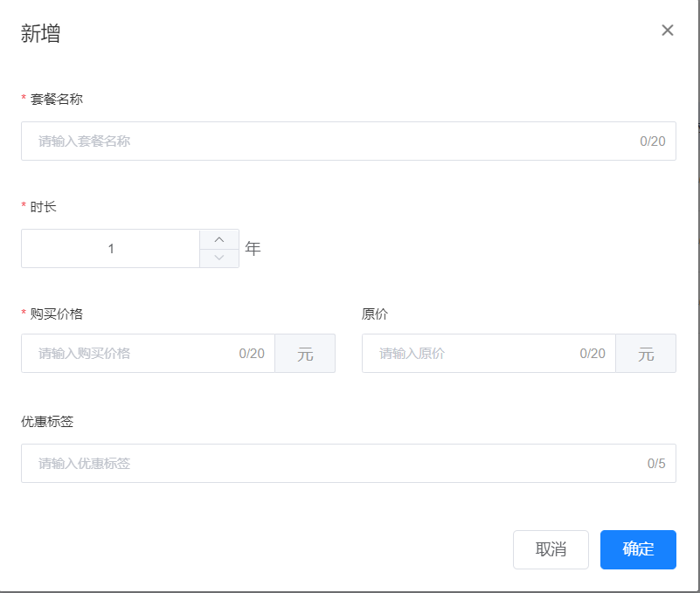Click the 优惠标签 field label
700x593 pixels.
pos(47,421)
